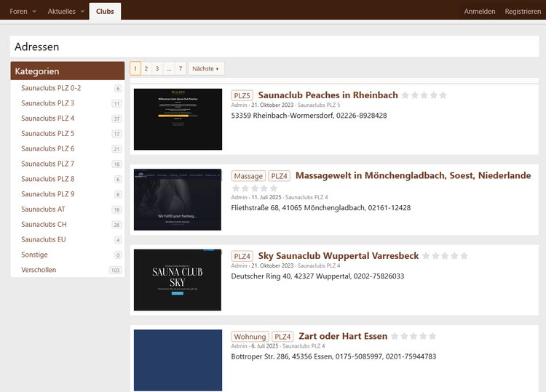Open the pagination ellipsis jump
The width and height of the screenshot is (546, 392).
169,68
